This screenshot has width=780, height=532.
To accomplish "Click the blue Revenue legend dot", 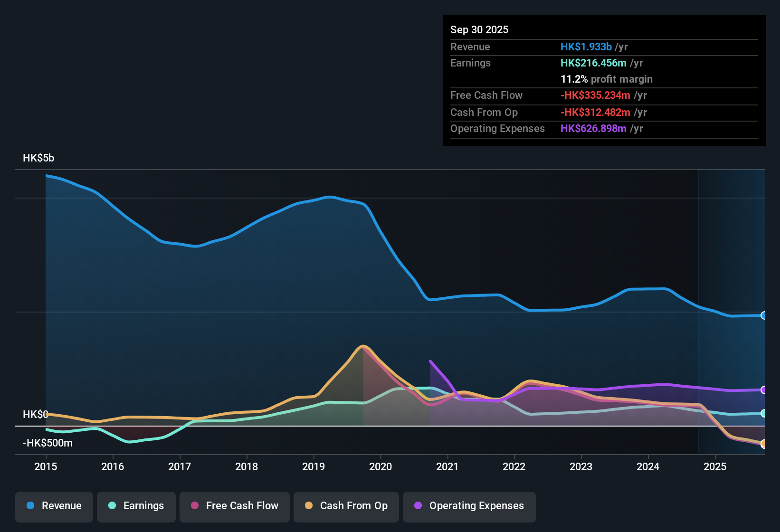I will 30,506.
